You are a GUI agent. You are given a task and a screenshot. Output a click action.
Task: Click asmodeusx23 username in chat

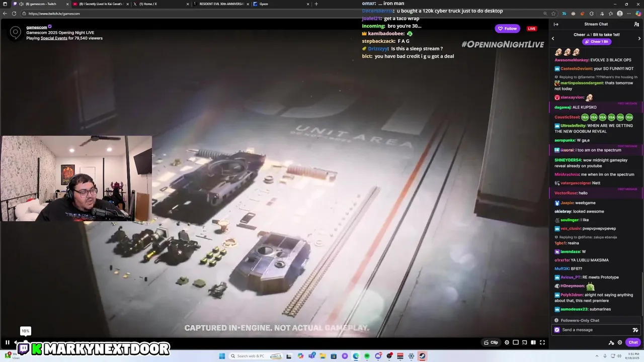click(x=574, y=309)
